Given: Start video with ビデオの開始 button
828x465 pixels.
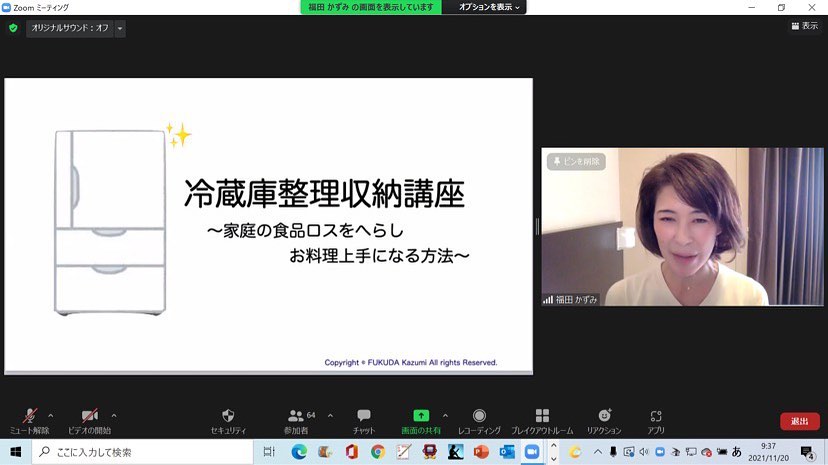Looking at the screenshot, I should click(x=89, y=416).
